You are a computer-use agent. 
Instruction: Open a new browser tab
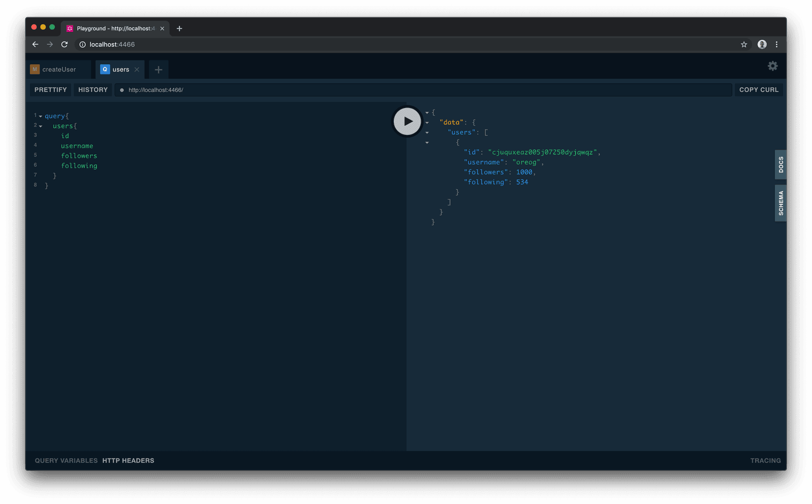tap(179, 28)
